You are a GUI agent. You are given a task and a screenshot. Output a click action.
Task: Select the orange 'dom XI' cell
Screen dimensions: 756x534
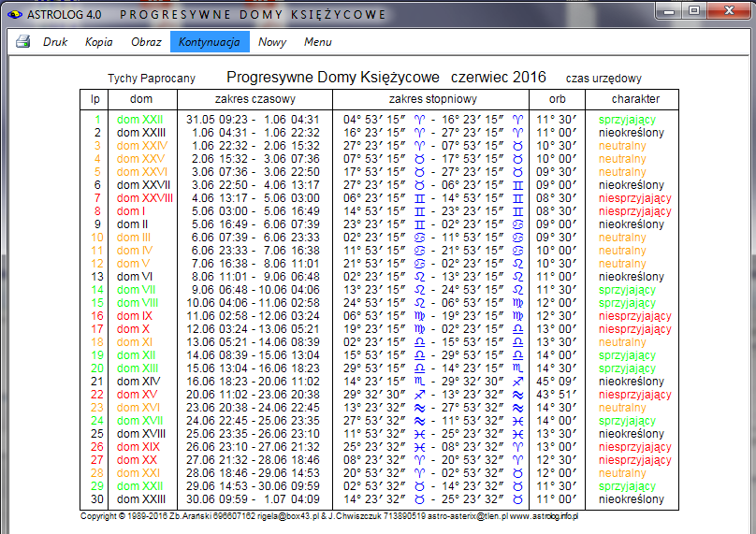135,342
